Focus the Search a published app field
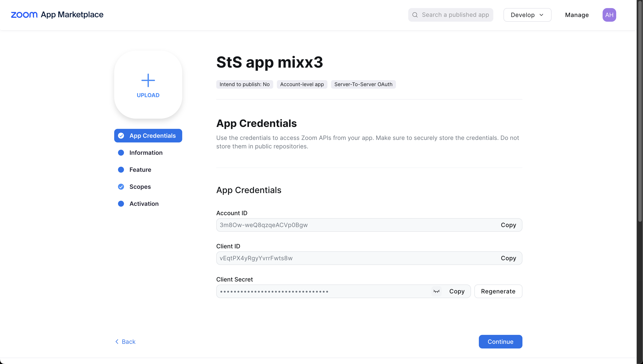Image resolution: width=643 pixels, height=364 pixels. tap(451, 15)
